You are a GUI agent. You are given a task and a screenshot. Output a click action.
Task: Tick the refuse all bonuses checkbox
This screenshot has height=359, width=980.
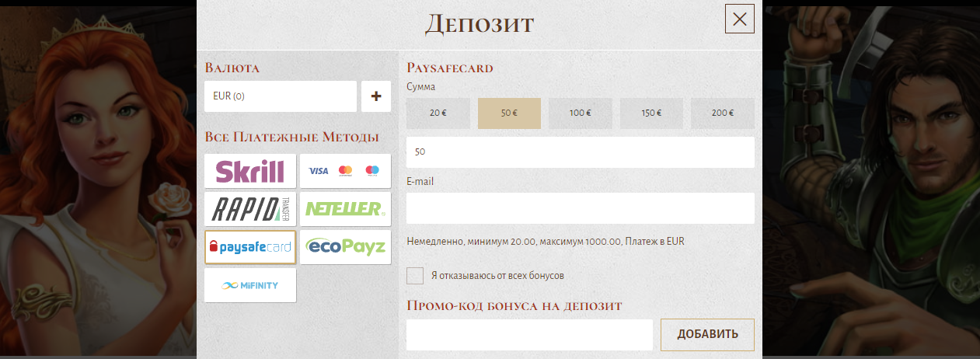click(415, 276)
